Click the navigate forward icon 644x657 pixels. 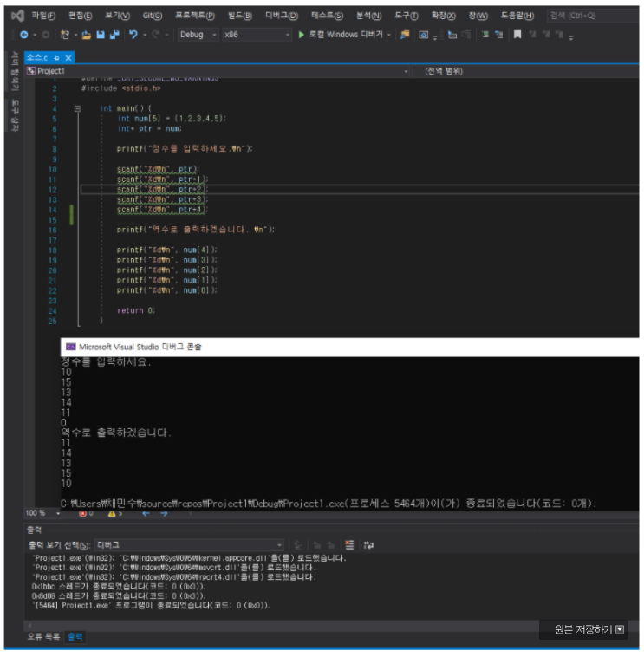tap(46, 35)
